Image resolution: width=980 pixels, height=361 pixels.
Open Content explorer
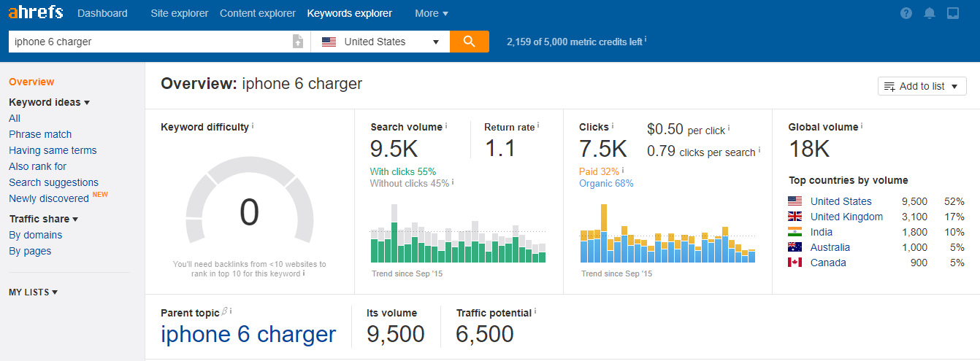click(x=258, y=13)
